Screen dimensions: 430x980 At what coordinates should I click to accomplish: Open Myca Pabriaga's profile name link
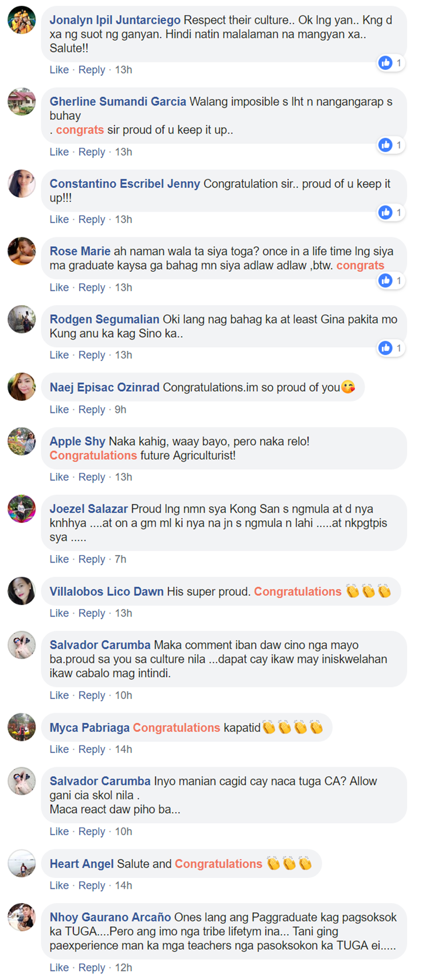(x=89, y=728)
